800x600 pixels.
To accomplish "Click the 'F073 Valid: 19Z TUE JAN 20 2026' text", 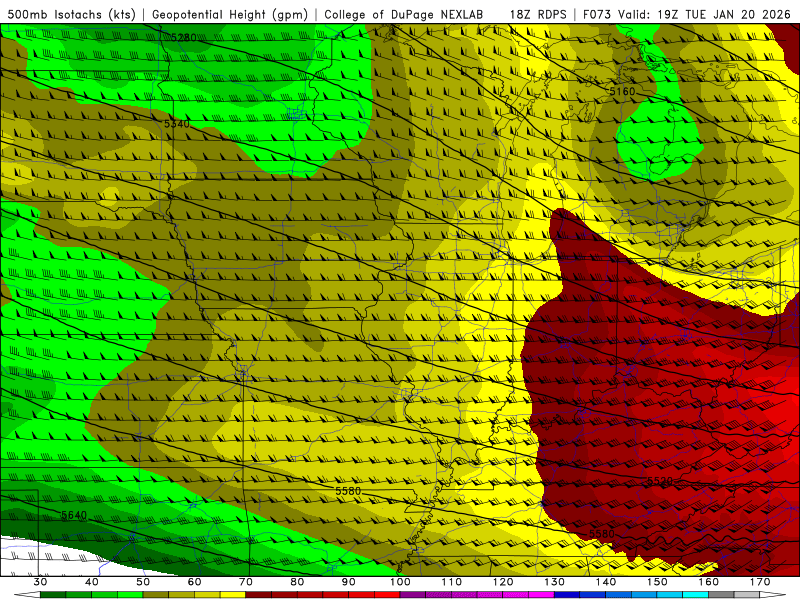I will pos(688,14).
